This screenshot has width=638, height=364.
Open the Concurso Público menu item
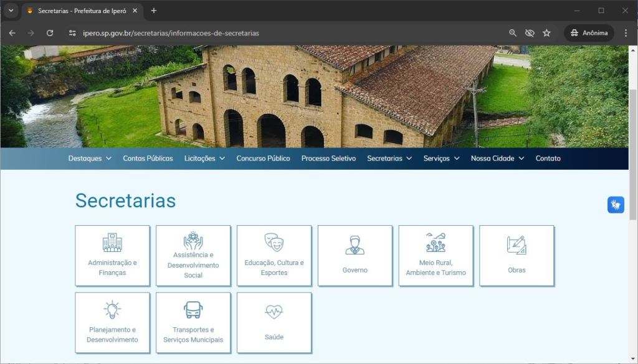click(x=263, y=159)
